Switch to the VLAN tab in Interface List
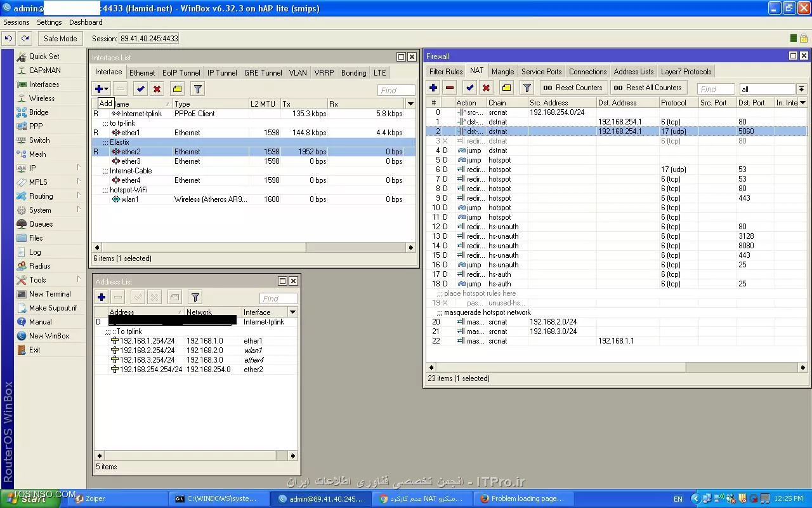 pyautogui.click(x=298, y=73)
